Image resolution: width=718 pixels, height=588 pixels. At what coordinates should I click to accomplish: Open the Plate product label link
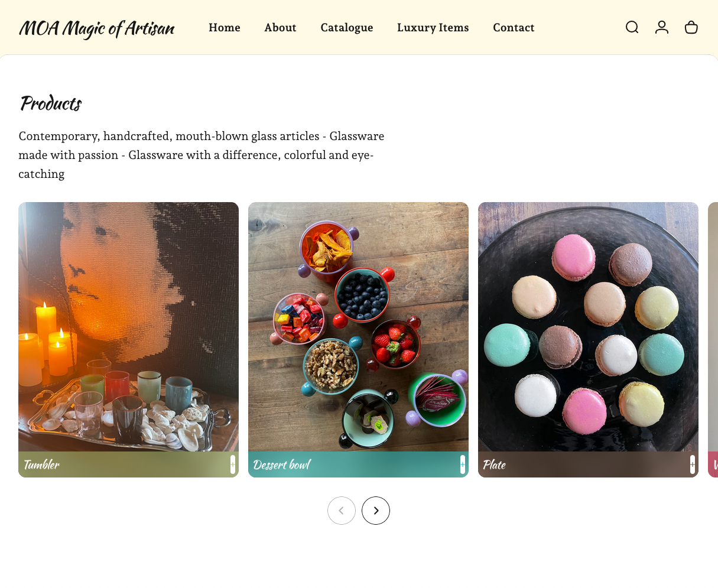494,464
